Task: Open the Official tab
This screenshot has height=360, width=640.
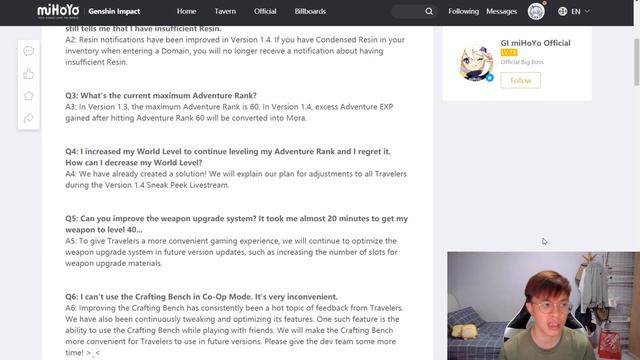Action: (x=265, y=11)
